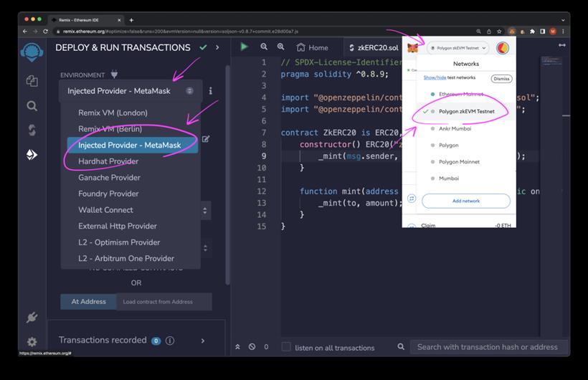Click the green Run script play button
This screenshot has width=588, height=380.
click(244, 47)
